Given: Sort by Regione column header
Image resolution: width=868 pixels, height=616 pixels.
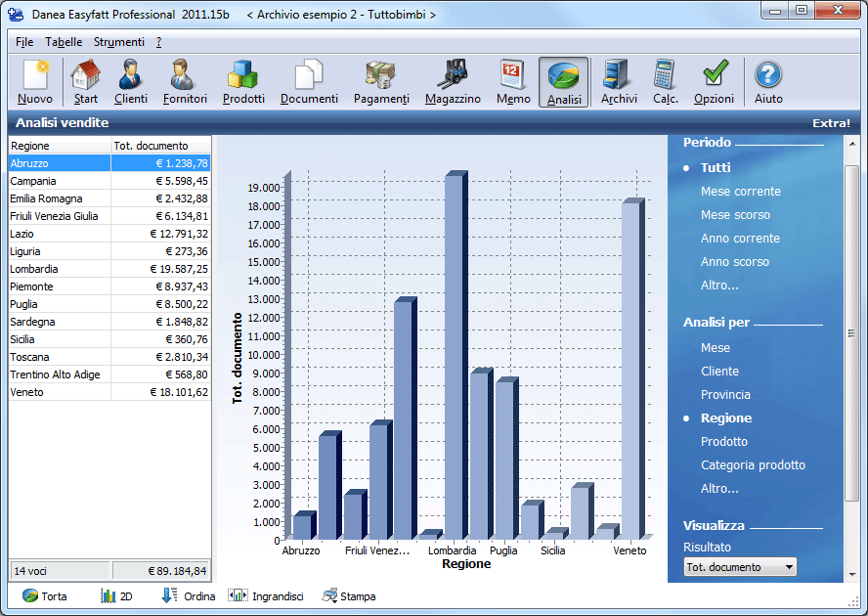Looking at the screenshot, I should [60, 146].
